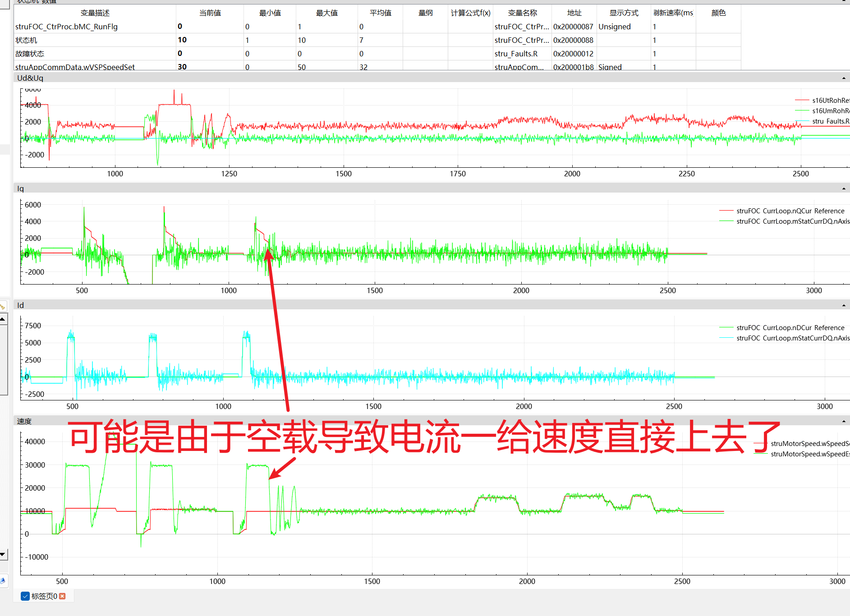Close the 标签页0 tab with its red X
The width and height of the screenshot is (850, 616).
(x=62, y=596)
